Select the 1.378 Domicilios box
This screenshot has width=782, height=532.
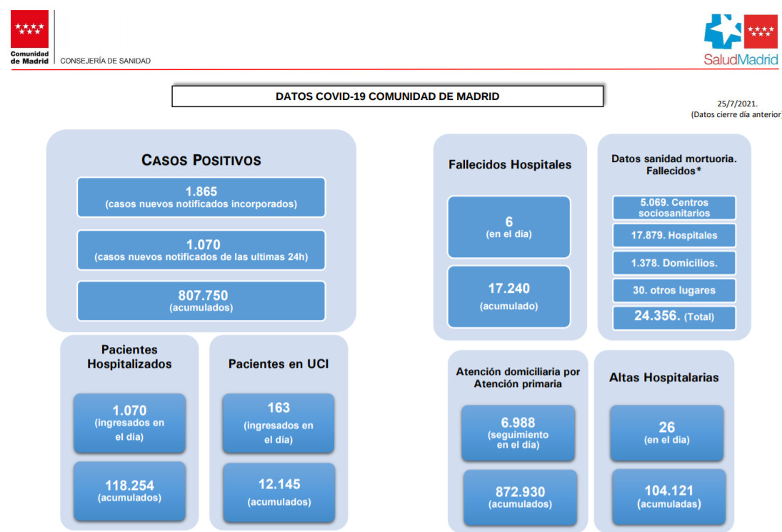(x=674, y=263)
